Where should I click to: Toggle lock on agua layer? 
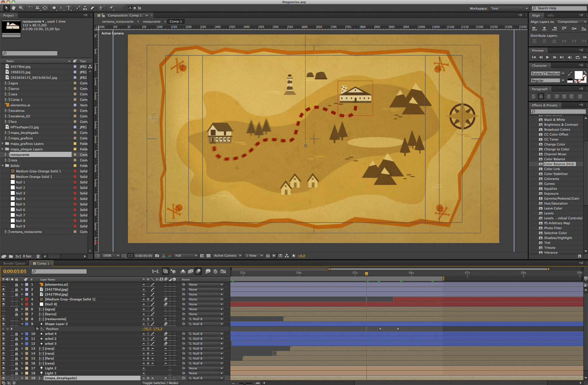pos(16,309)
